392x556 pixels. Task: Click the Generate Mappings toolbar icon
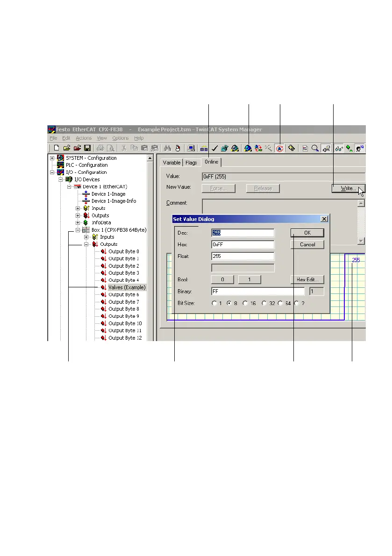204,148
